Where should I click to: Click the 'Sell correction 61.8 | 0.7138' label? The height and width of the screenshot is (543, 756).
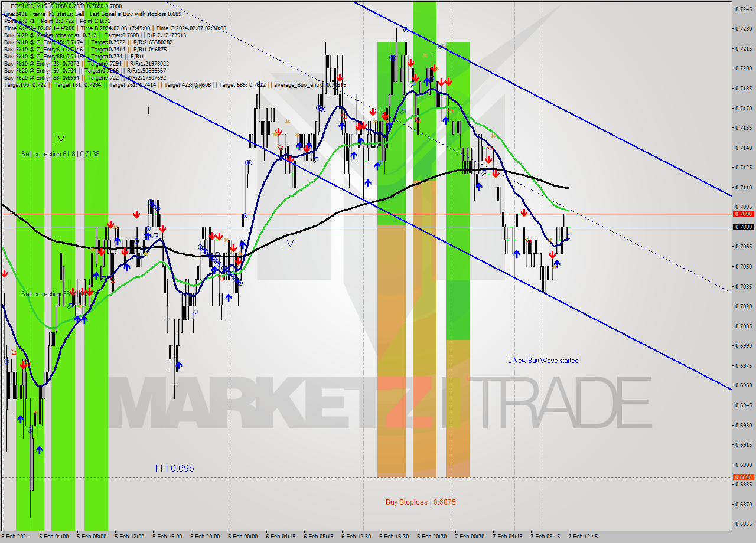(60, 153)
